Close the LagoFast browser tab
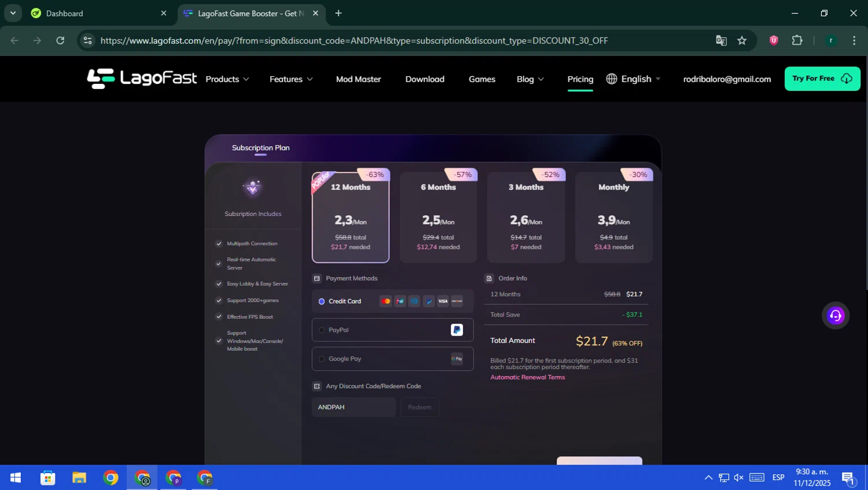Viewport: 868px width, 490px height. click(315, 13)
